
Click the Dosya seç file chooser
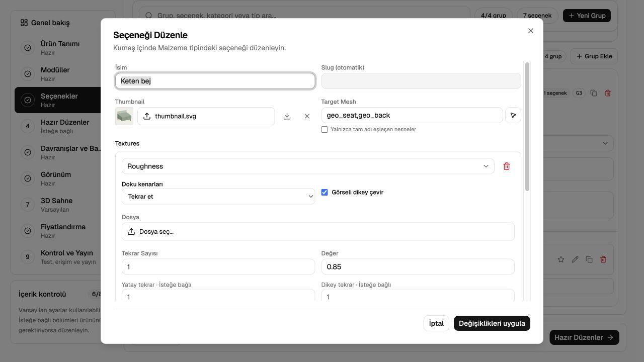(x=318, y=232)
